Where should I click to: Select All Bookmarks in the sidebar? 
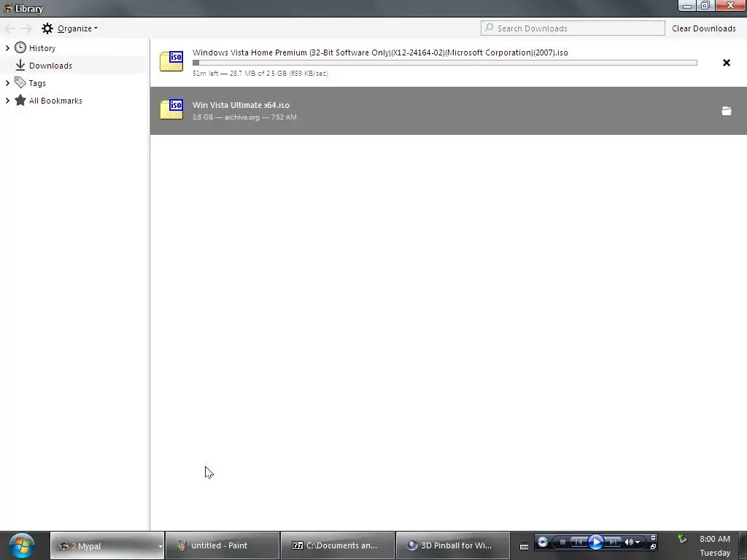(x=55, y=101)
